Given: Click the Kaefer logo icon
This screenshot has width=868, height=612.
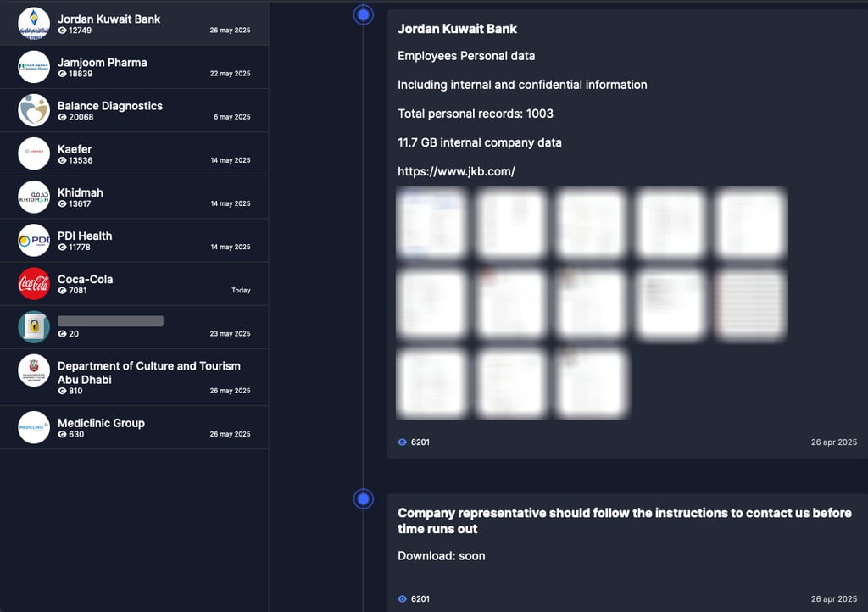Looking at the screenshot, I should click(x=34, y=153).
